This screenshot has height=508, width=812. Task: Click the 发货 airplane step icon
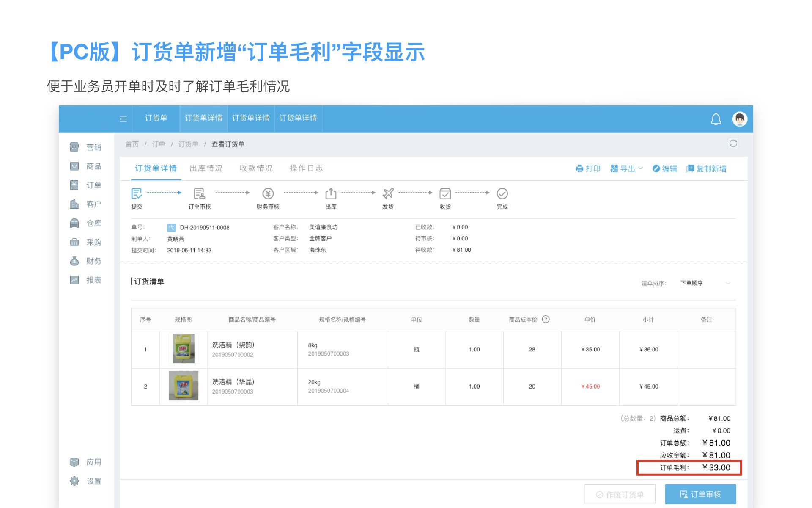(388, 194)
